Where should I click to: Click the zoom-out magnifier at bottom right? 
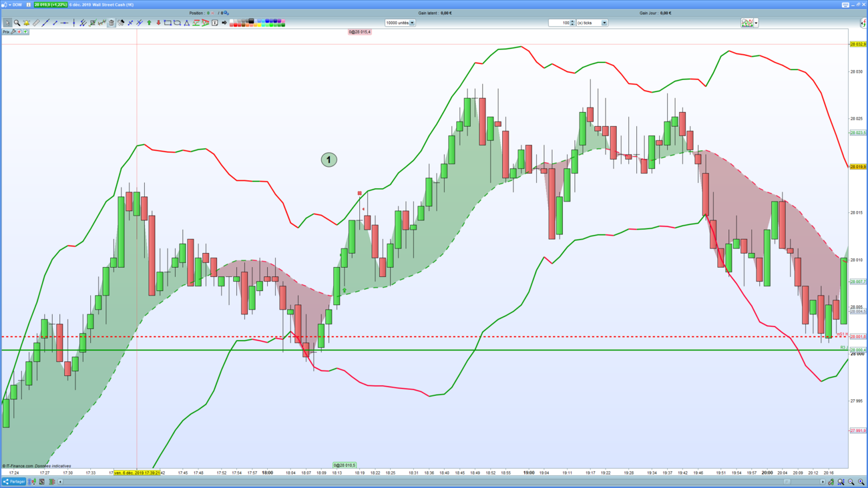click(851, 481)
